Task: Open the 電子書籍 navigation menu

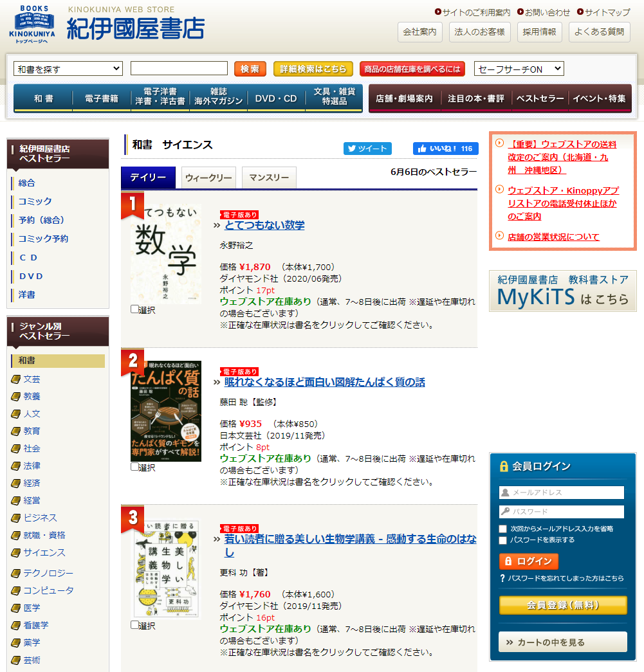Action: click(102, 98)
